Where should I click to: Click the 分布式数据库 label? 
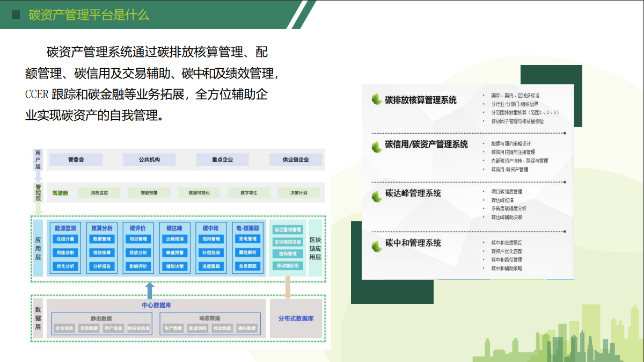[x=297, y=318]
